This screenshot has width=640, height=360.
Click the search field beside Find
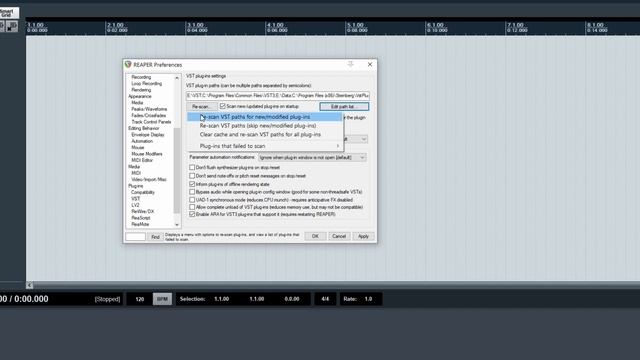pyautogui.click(x=136, y=237)
